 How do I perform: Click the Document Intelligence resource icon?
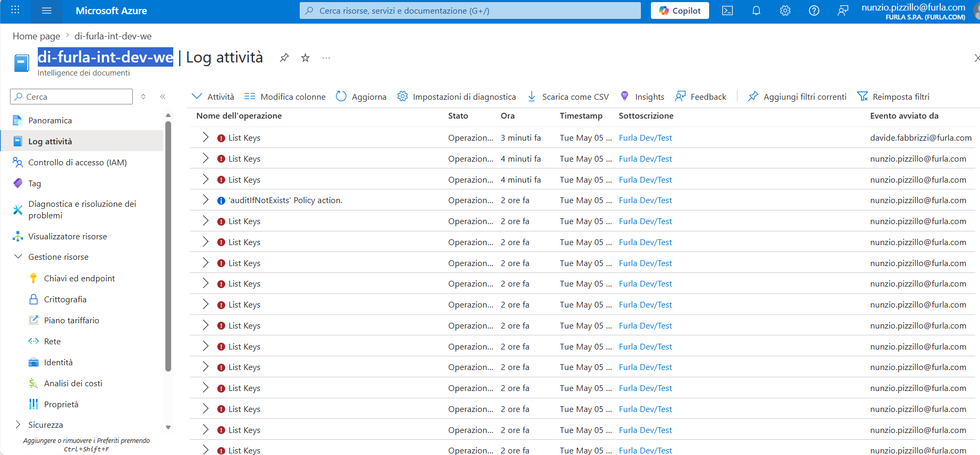22,63
